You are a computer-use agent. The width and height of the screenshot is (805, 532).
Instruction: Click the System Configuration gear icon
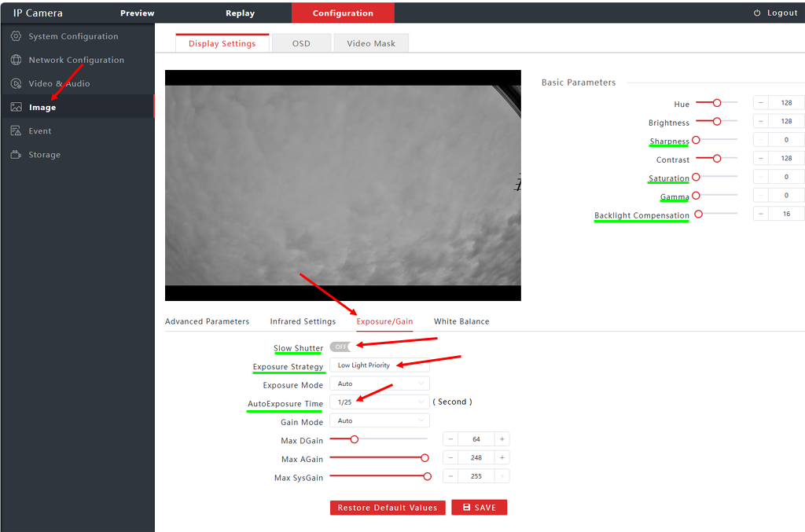[x=16, y=36]
